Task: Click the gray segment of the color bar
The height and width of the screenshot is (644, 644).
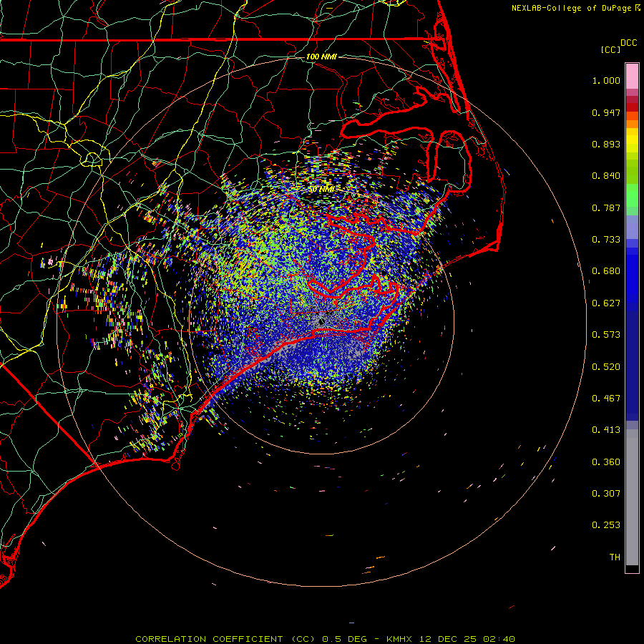Action: [x=632, y=497]
